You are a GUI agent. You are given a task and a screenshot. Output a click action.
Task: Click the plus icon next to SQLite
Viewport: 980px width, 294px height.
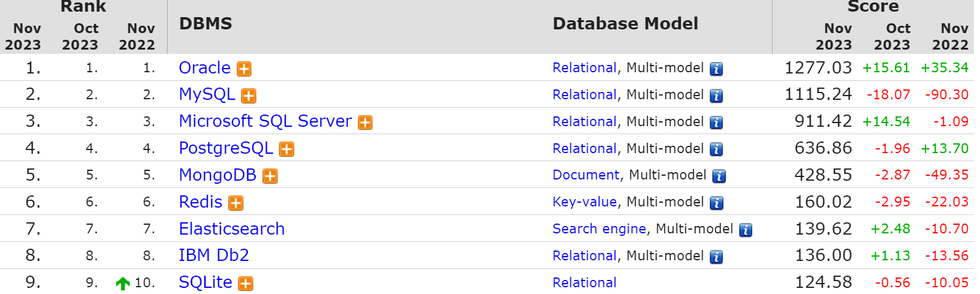pyautogui.click(x=245, y=284)
